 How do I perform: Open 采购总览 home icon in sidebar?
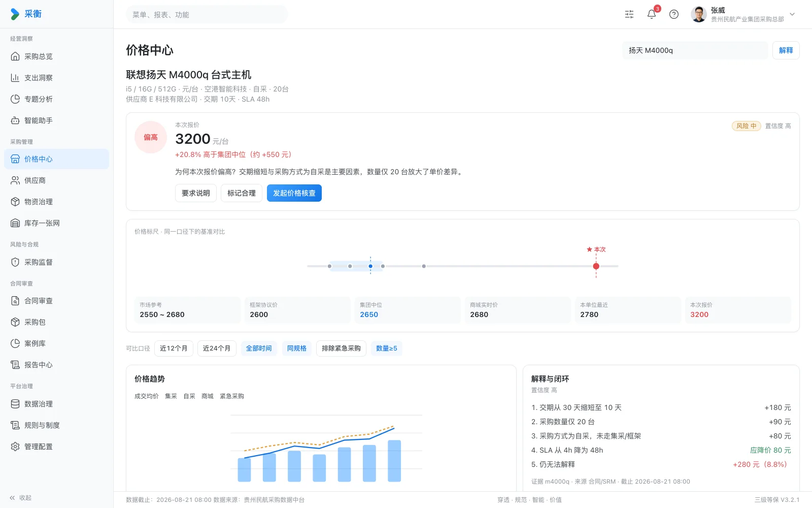pyautogui.click(x=15, y=56)
